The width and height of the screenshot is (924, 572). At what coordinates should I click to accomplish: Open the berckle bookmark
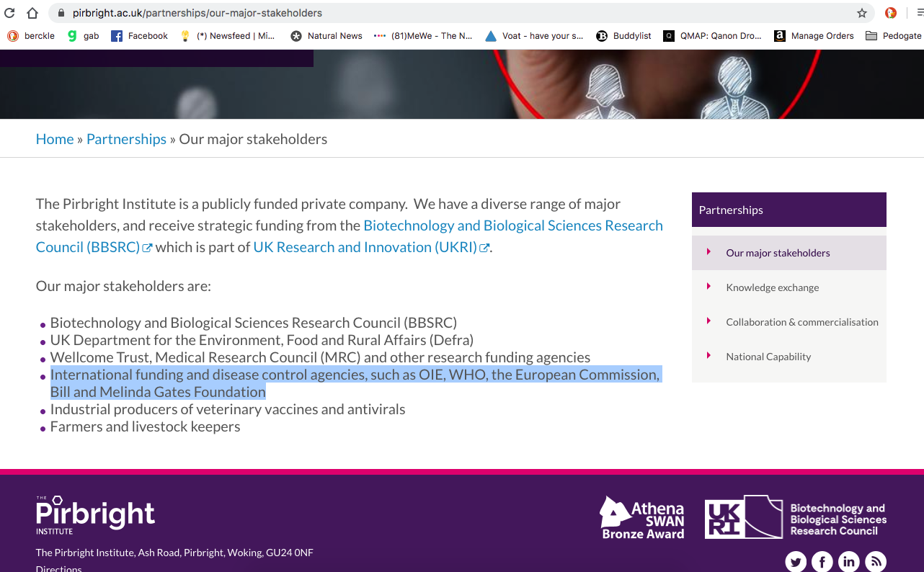tap(31, 36)
